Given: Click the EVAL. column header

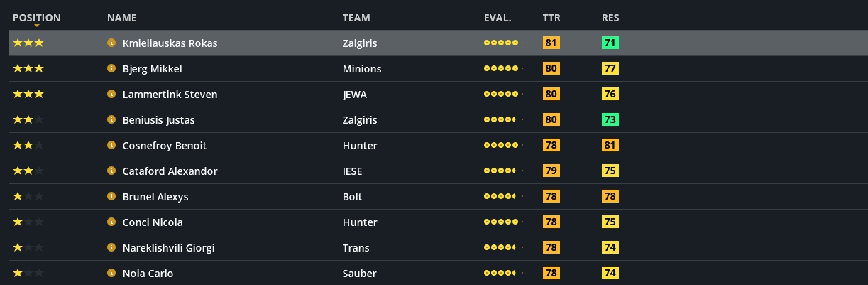Looking at the screenshot, I should click(x=498, y=18).
